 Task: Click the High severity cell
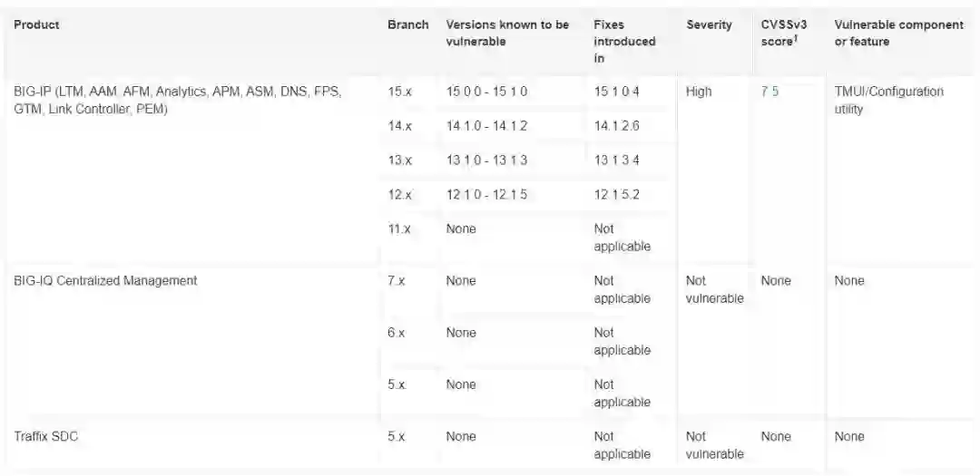coord(699,92)
